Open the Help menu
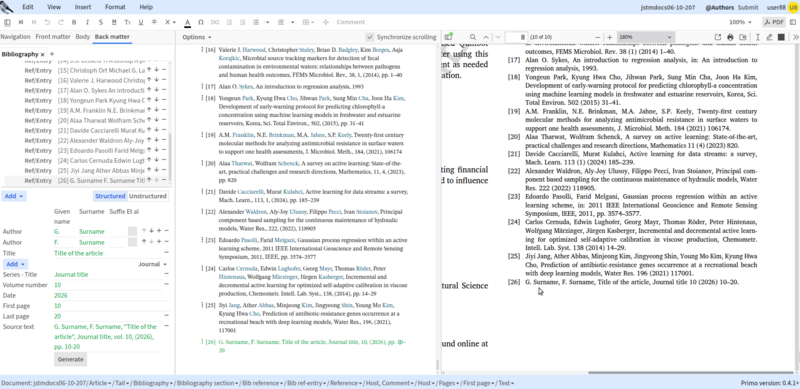Screen dimensions: 800x389 coord(146,7)
